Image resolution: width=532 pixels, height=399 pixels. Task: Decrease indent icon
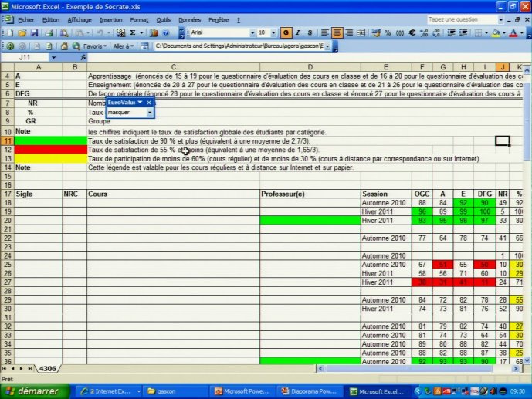[451, 33]
